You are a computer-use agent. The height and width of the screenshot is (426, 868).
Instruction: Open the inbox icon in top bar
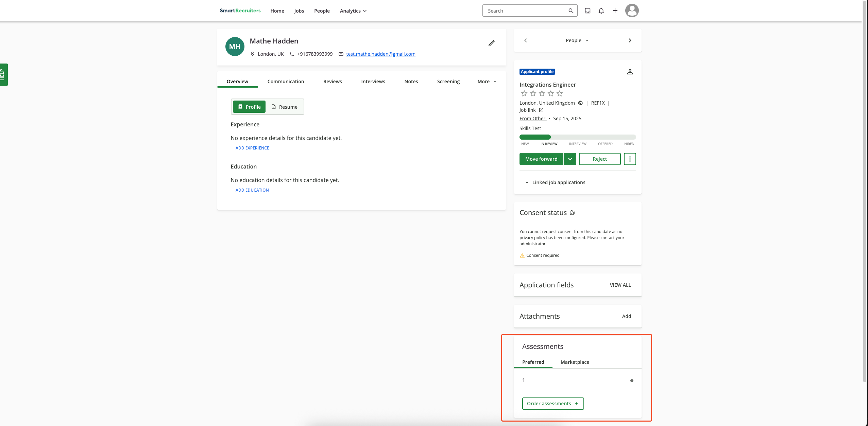coord(587,11)
